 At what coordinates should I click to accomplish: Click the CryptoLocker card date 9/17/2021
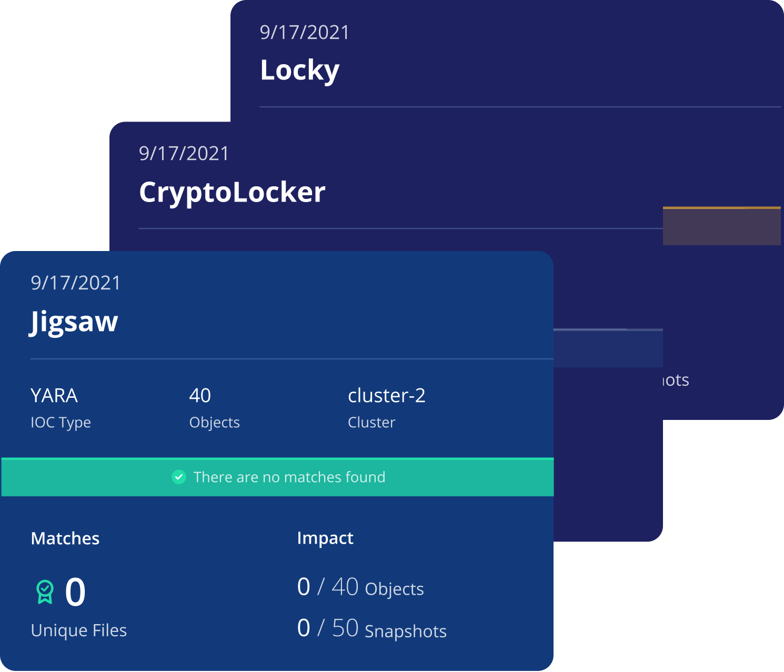coord(184,154)
